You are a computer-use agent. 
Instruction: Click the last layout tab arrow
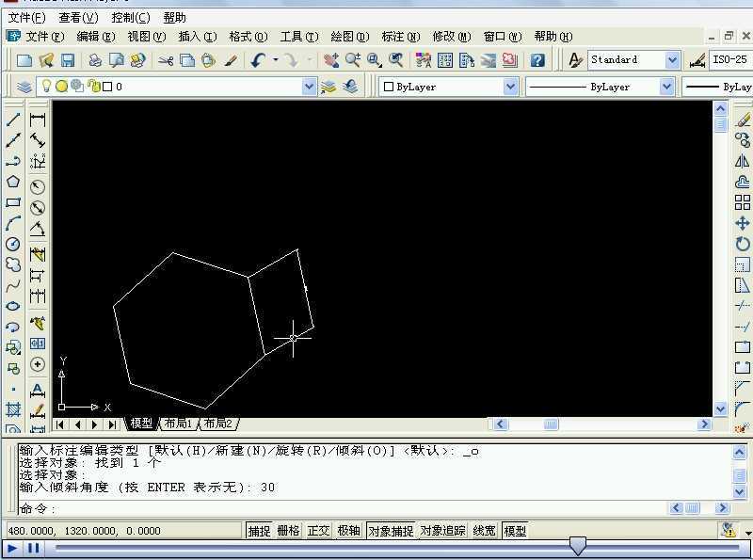point(112,424)
